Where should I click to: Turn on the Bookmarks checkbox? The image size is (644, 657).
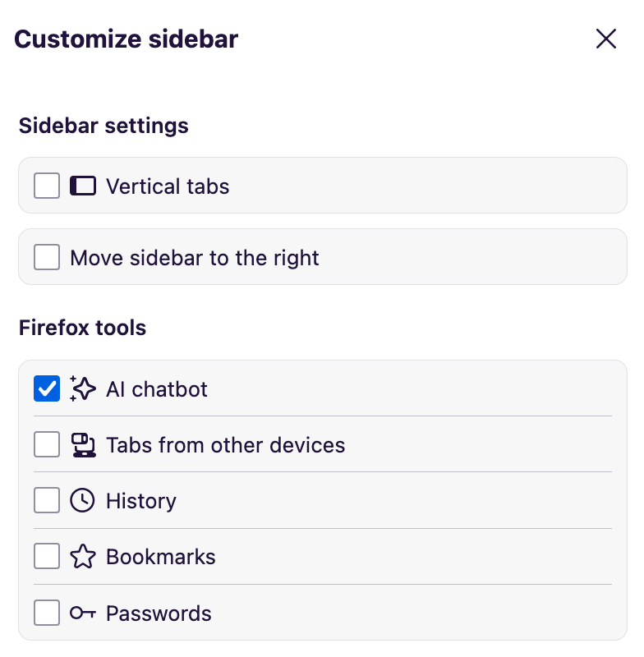(x=47, y=556)
